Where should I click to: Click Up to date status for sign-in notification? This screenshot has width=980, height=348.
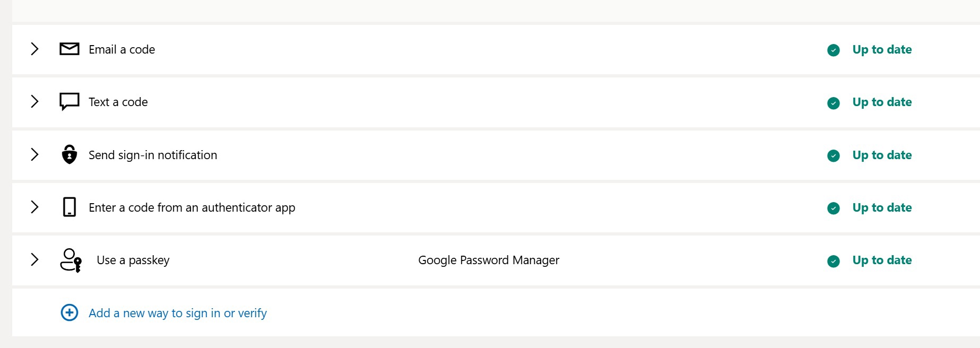(882, 155)
